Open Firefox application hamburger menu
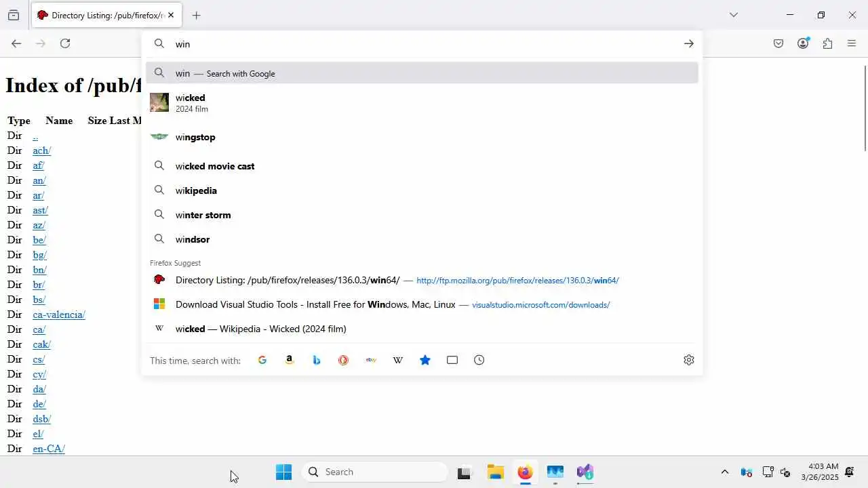This screenshot has height=488, width=868. (x=852, y=43)
